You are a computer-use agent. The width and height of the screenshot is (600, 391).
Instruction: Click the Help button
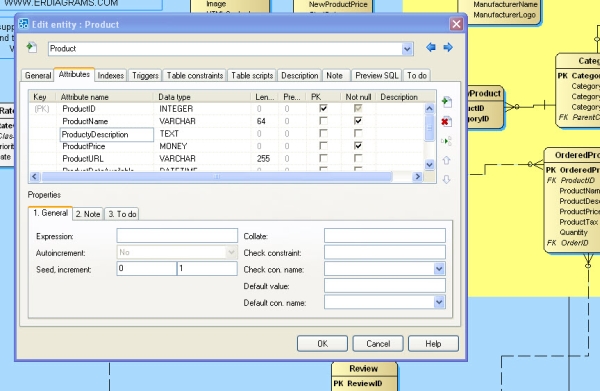tap(433, 344)
